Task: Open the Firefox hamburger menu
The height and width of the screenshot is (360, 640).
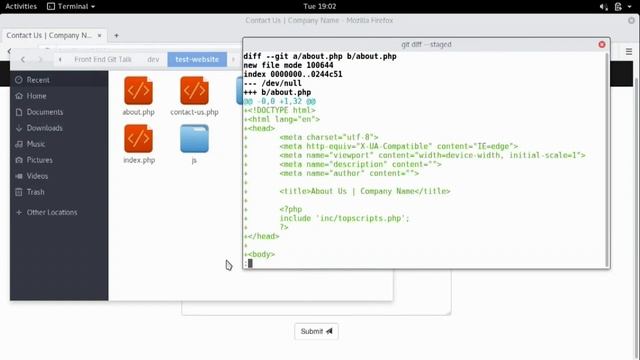Action: (629, 51)
